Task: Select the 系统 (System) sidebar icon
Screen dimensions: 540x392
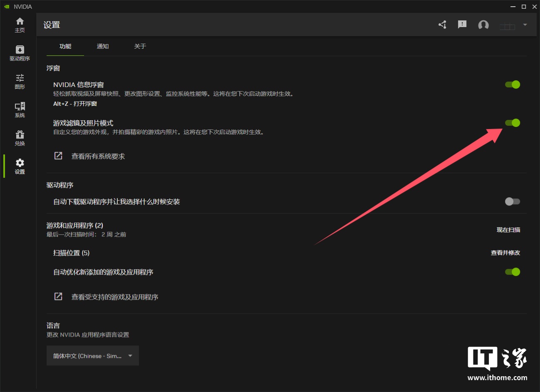Action: pos(19,109)
